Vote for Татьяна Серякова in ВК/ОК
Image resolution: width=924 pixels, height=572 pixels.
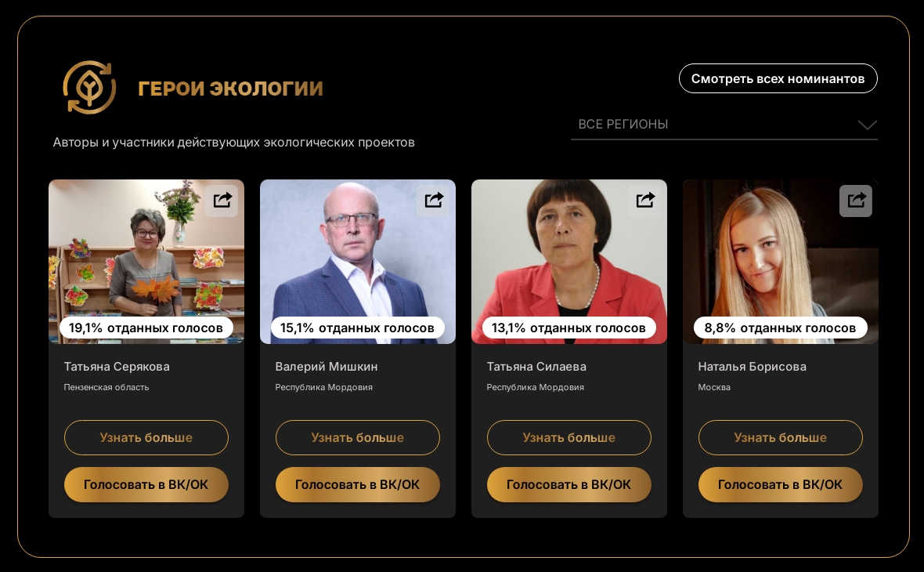pos(146,485)
